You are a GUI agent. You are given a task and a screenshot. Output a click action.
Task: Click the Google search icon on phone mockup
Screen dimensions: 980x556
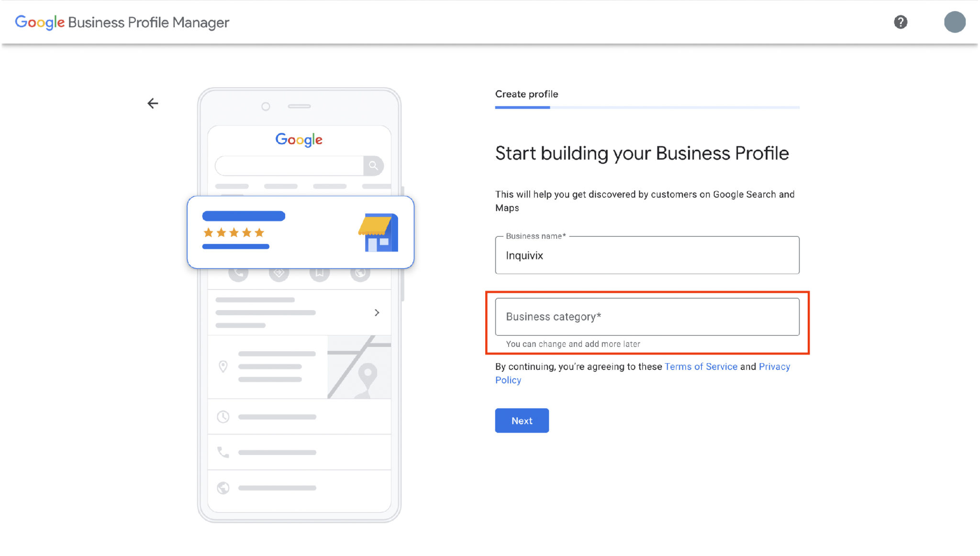click(x=373, y=165)
